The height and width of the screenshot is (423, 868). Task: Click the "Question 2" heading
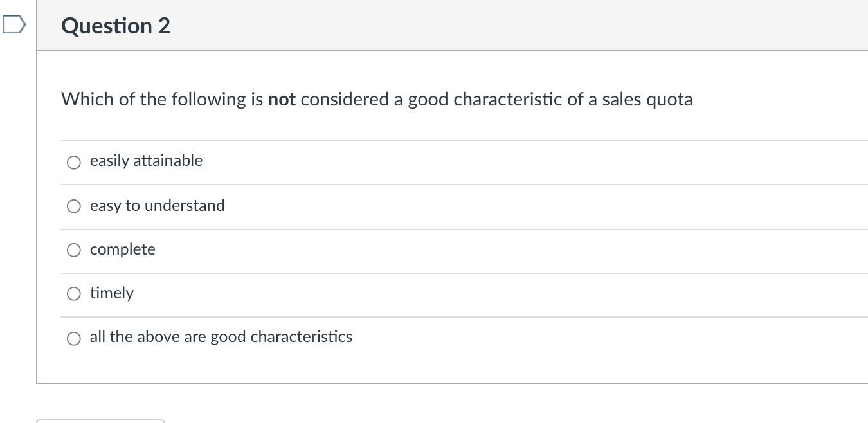tap(116, 26)
